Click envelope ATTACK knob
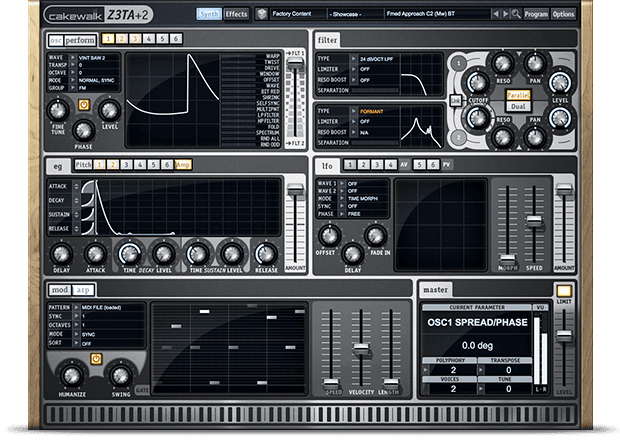620x448 pixels. coord(95,254)
